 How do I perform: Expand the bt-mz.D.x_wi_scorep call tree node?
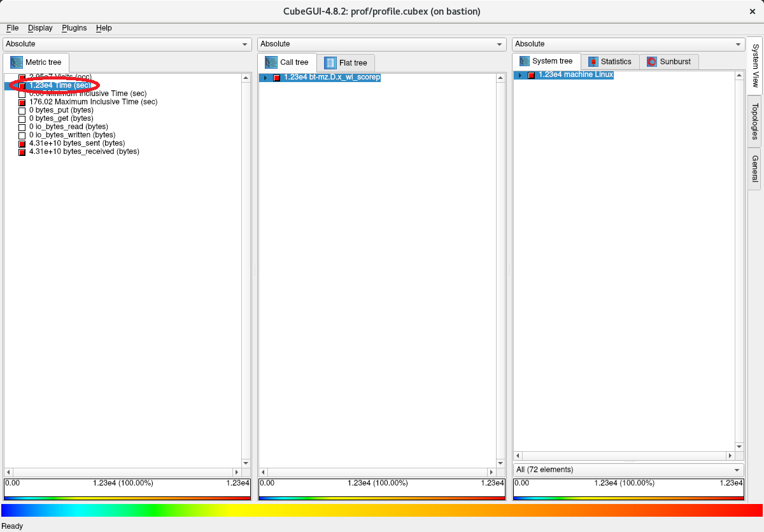pos(265,78)
